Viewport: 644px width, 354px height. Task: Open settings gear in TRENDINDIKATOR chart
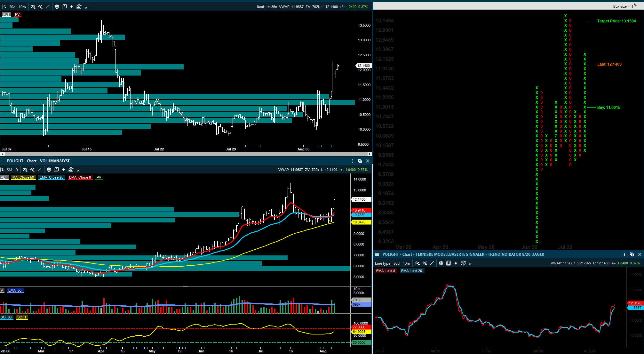441,263
